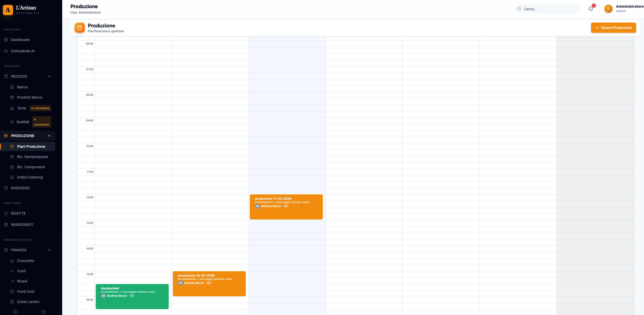Click the Nuova Produzione button
644x315 pixels.
point(613,28)
